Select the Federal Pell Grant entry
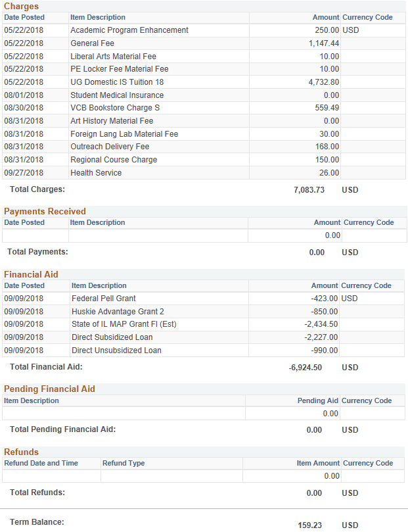The height and width of the screenshot is (532, 408). (x=104, y=299)
